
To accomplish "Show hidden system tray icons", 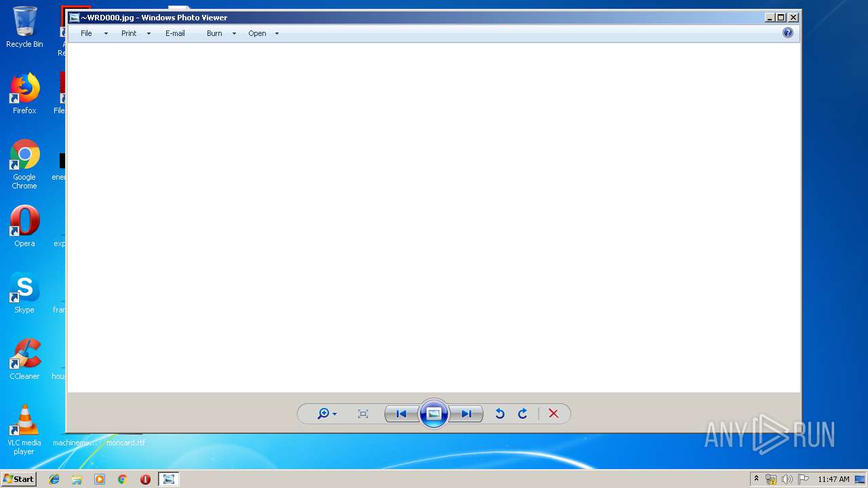I will point(757,479).
